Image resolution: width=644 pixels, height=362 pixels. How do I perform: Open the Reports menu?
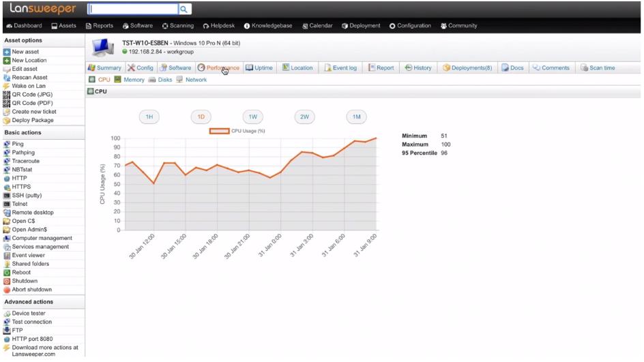tap(100, 25)
